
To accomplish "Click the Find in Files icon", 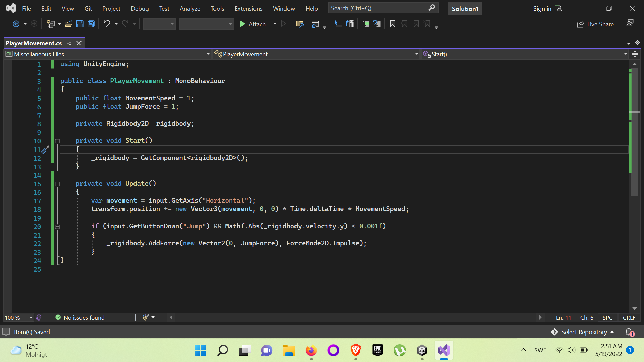I will coord(300,24).
